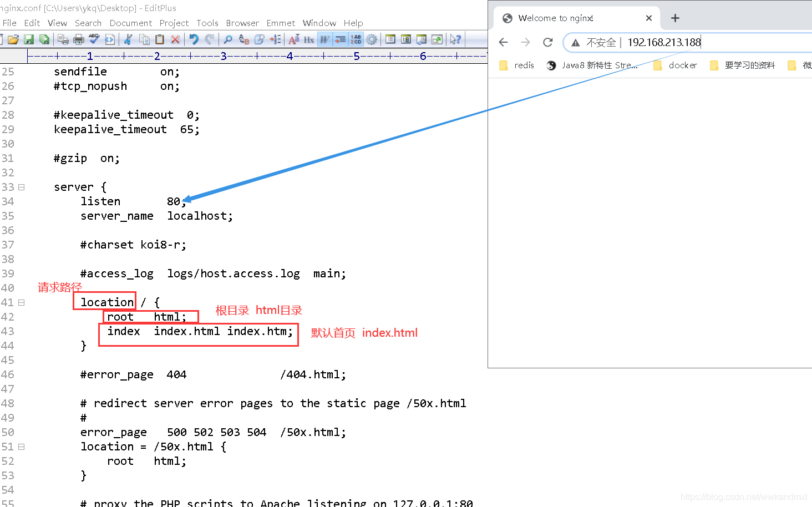Undo the last edit with the blue arrow

click(194, 39)
